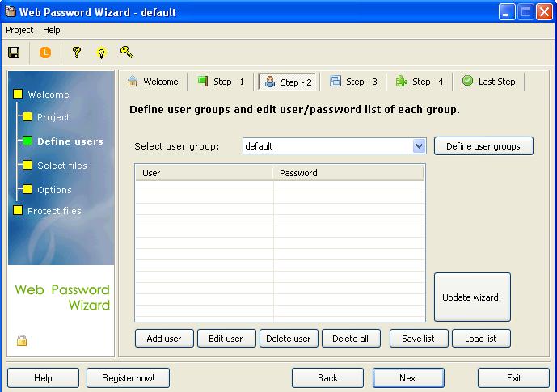
Task: Click the Add user button
Action: 164,339
